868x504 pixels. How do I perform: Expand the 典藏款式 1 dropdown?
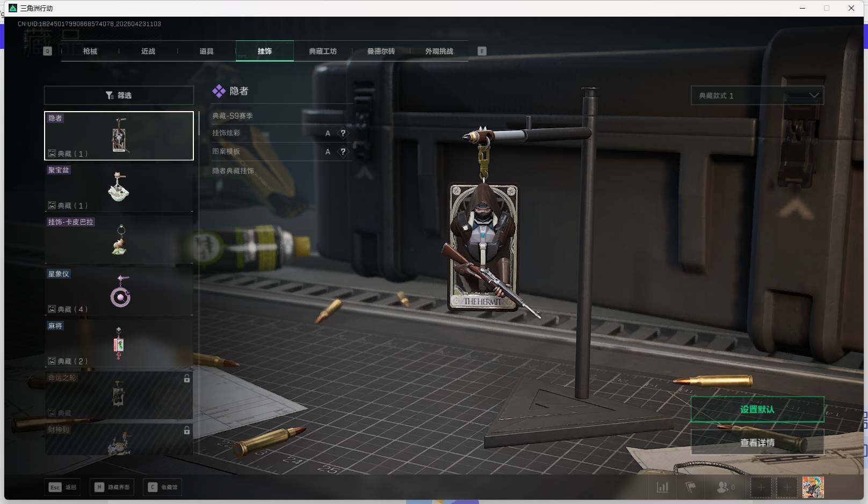click(x=757, y=96)
